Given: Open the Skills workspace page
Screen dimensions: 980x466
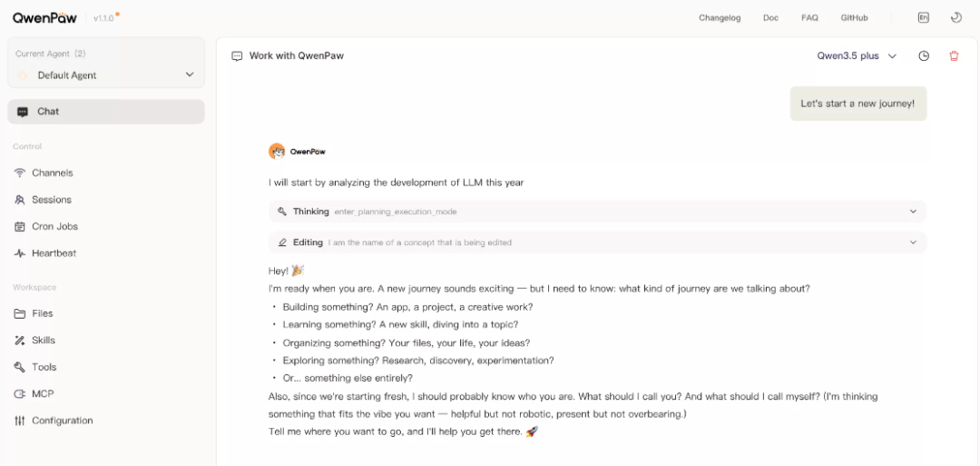Looking at the screenshot, I should (43, 341).
